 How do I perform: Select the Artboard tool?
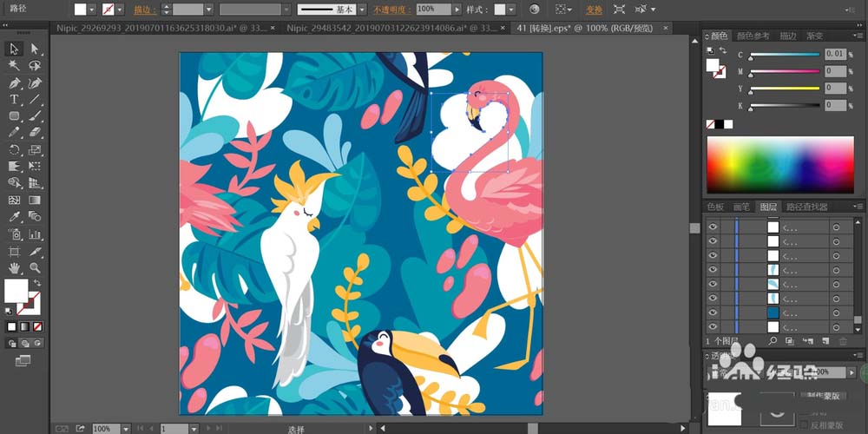coord(15,252)
